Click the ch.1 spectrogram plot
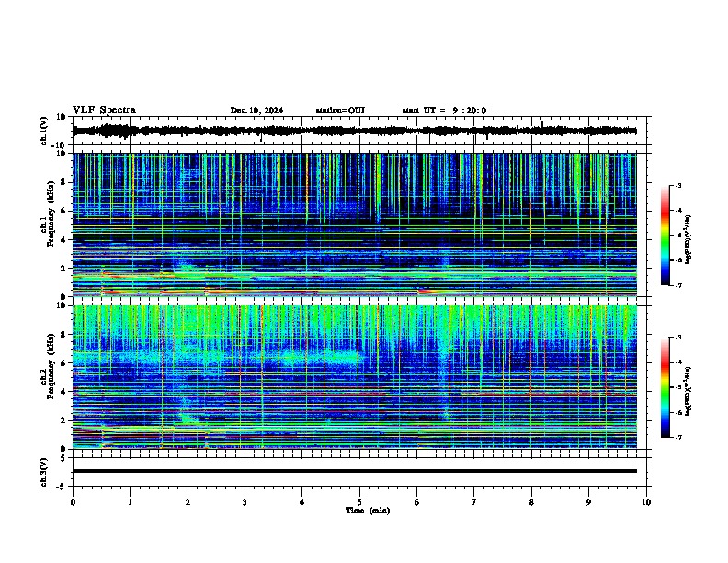 [x=354, y=224]
